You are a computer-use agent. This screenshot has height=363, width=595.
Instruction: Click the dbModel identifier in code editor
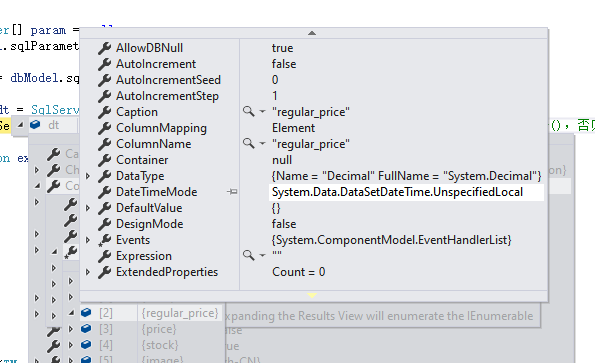35,78
